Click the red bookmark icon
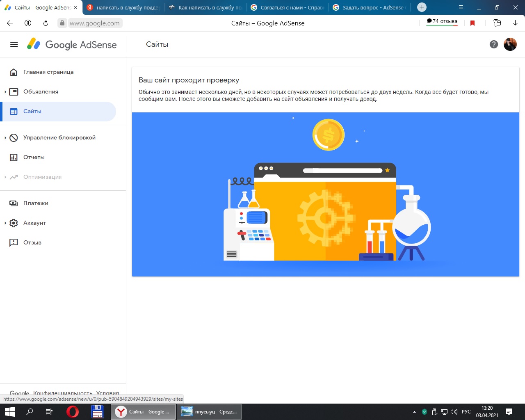The width and height of the screenshot is (525, 420). [472, 23]
